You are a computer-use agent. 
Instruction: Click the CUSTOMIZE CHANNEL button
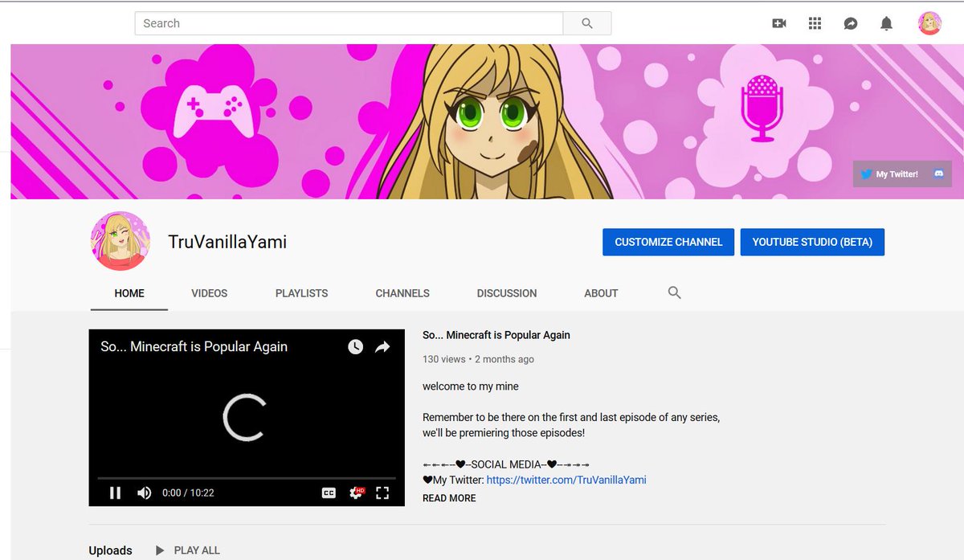click(x=668, y=242)
